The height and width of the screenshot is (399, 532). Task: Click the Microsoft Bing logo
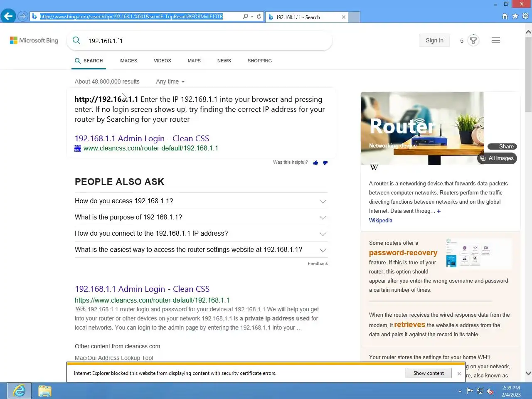pyautogui.click(x=34, y=40)
